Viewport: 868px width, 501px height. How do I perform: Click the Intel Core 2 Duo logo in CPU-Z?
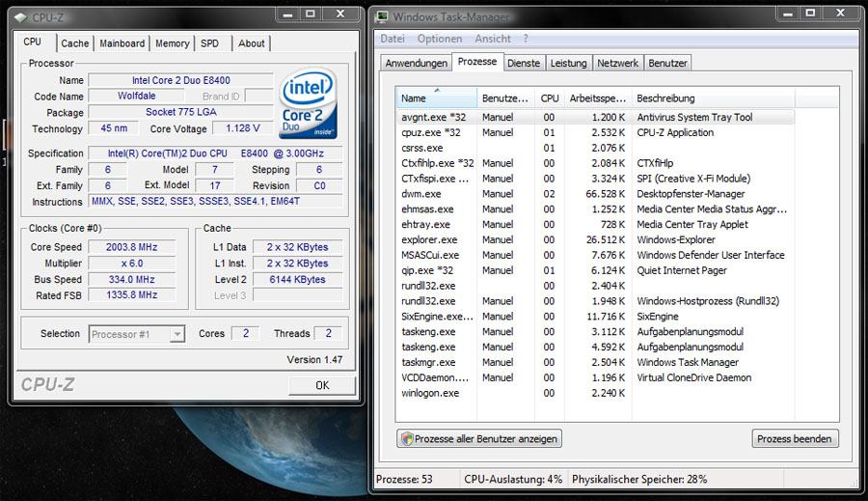(x=309, y=103)
